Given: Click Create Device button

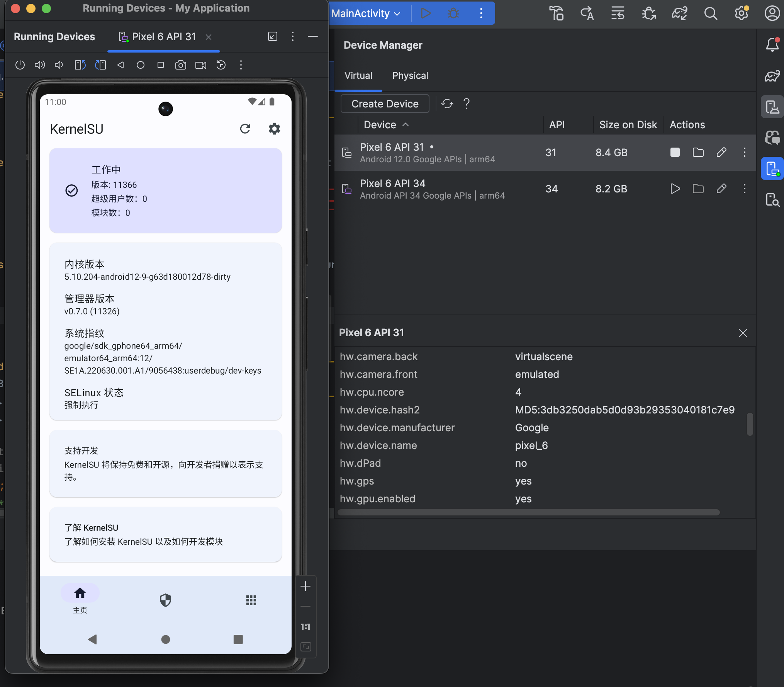Looking at the screenshot, I should pos(385,104).
